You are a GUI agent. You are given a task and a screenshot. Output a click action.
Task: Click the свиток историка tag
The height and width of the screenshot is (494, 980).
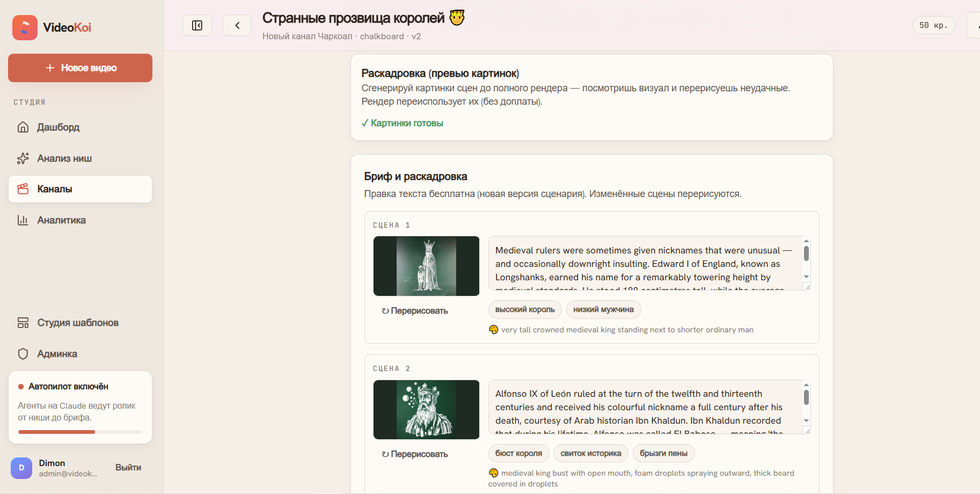coord(591,453)
